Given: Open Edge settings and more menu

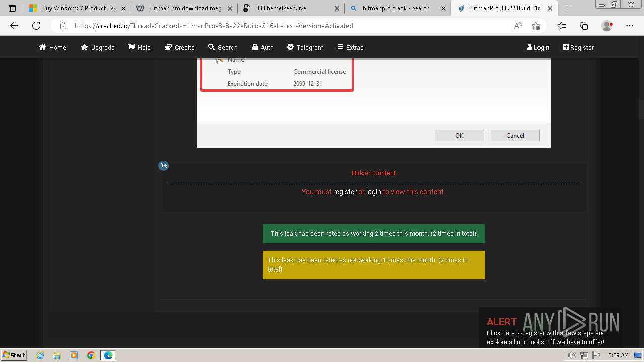Looking at the screenshot, I should (630, 26).
